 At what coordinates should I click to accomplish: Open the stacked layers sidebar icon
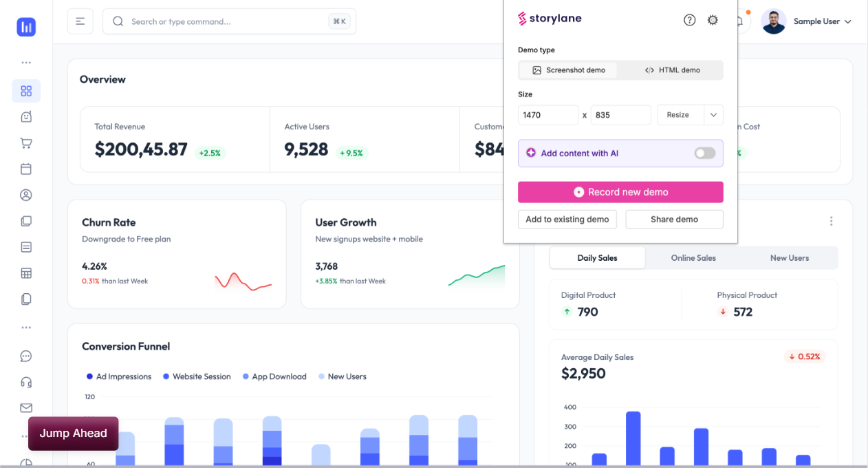pyautogui.click(x=26, y=221)
